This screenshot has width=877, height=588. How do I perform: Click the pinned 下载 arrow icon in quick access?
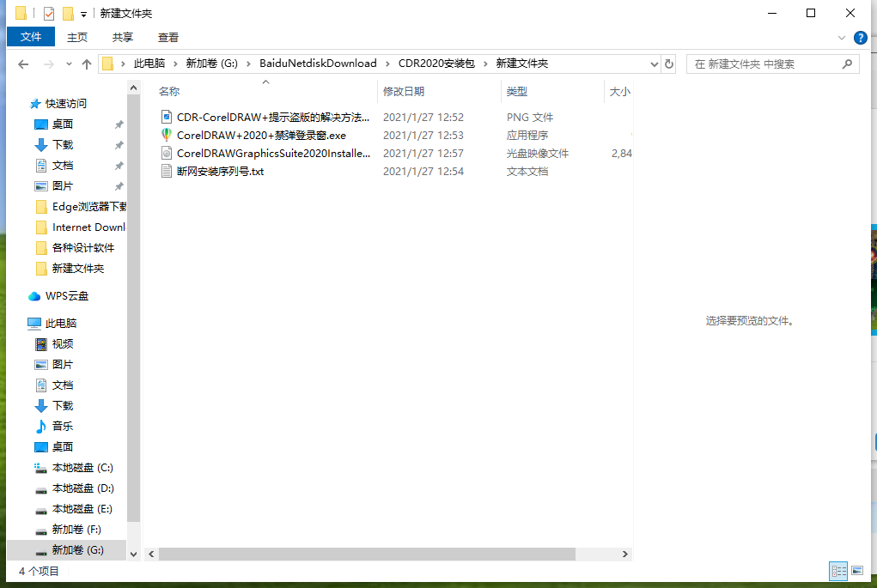click(41, 145)
